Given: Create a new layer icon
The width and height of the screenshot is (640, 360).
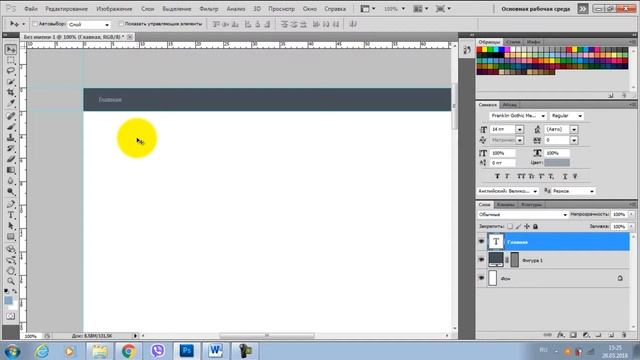Looking at the screenshot, I should click(611, 335).
